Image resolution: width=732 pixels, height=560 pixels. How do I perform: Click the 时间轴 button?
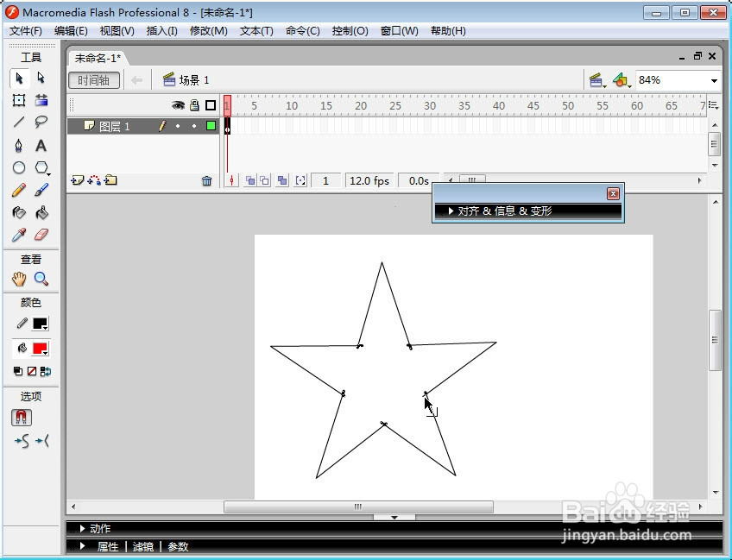[94, 80]
